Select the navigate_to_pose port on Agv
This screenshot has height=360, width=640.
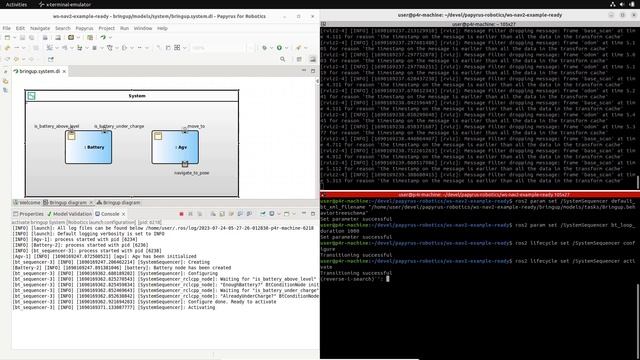[x=185, y=164]
